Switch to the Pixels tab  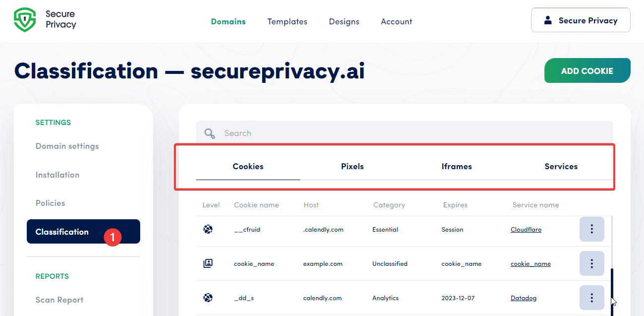click(352, 166)
